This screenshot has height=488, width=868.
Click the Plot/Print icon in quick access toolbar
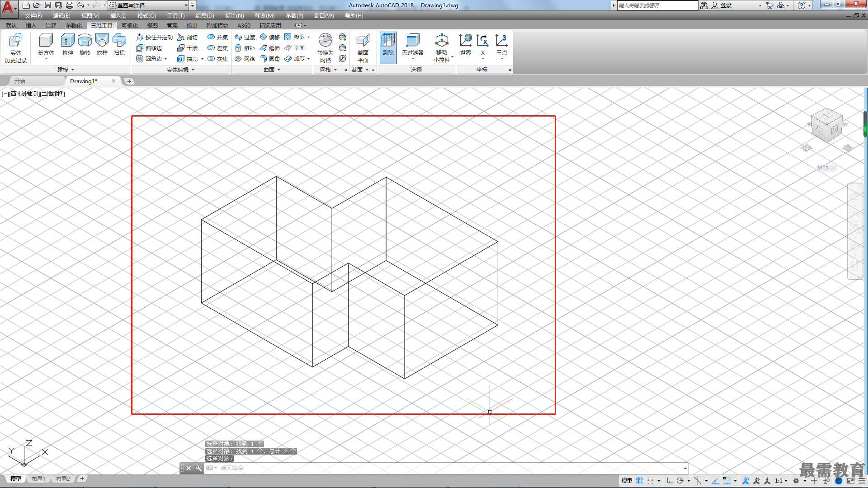[x=70, y=5]
